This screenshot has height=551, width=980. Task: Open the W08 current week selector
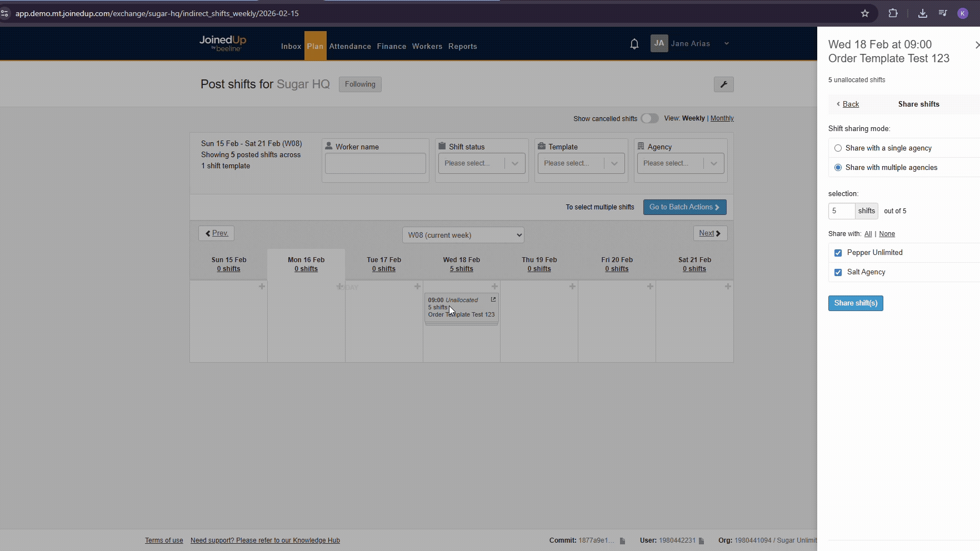coord(463,235)
